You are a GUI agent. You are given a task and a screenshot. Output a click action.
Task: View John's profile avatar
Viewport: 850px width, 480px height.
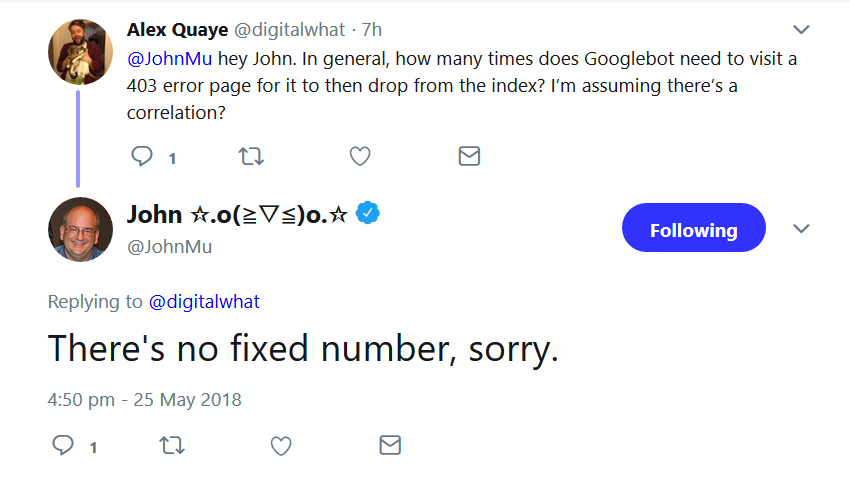point(80,229)
